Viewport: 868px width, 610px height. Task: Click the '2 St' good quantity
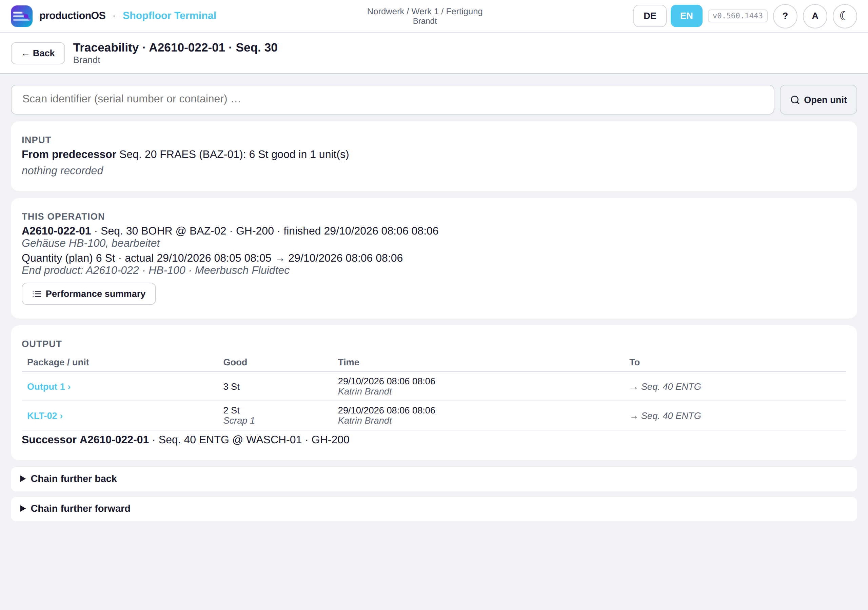point(231,410)
